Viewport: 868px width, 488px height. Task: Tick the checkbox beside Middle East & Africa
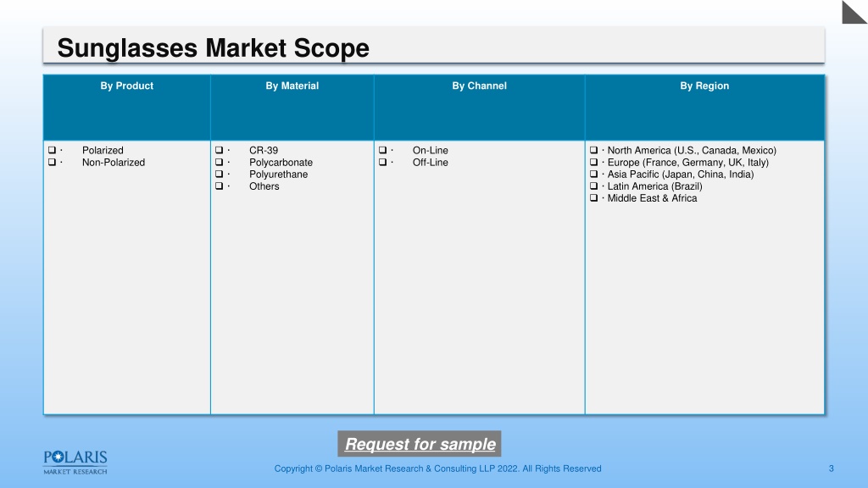(x=594, y=197)
